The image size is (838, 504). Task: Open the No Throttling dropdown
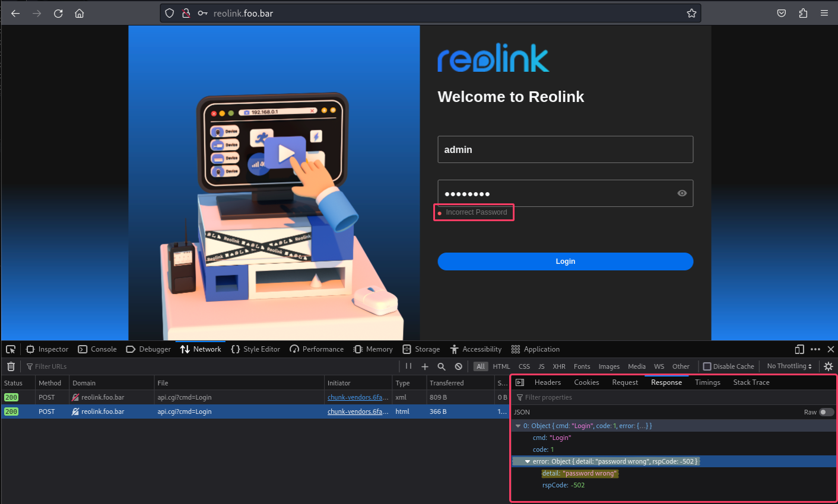(789, 366)
